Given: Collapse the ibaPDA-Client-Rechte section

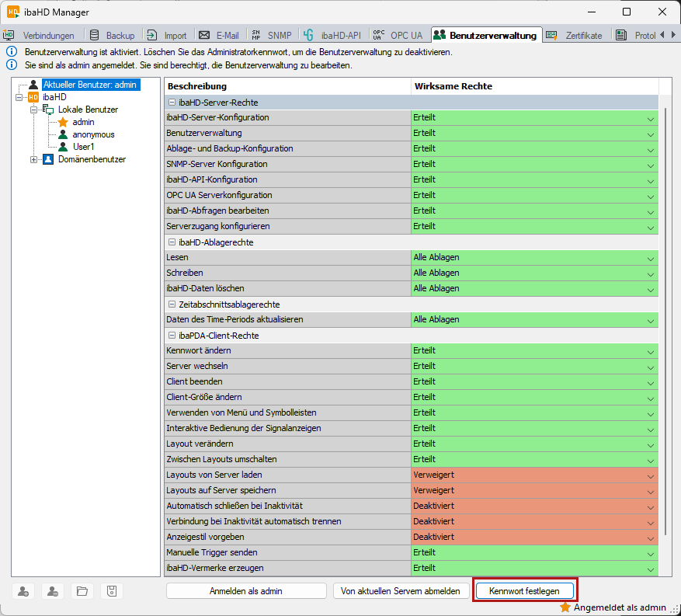Looking at the screenshot, I should point(172,336).
